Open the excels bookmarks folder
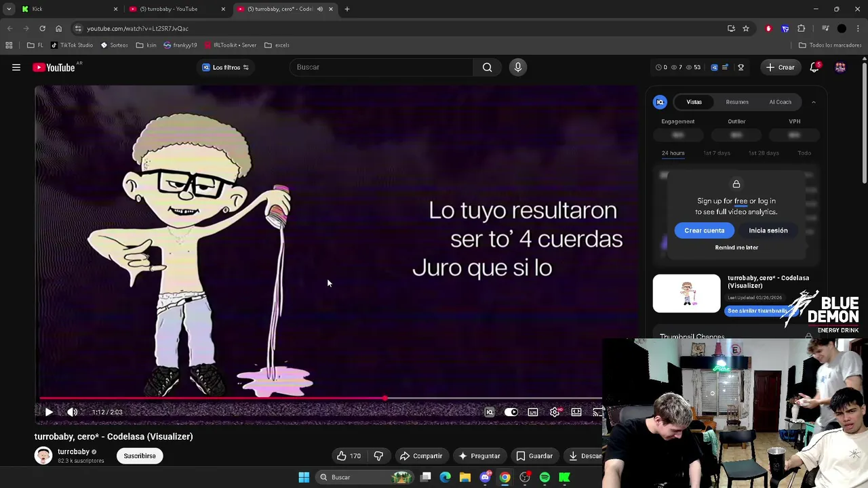This screenshot has height=488, width=868. click(x=277, y=45)
